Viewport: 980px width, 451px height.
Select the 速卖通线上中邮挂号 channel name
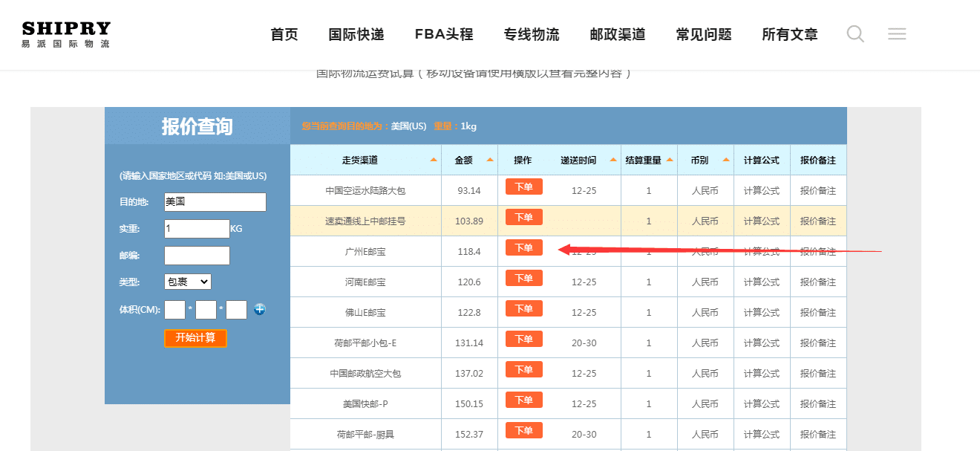pyautogui.click(x=365, y=221)
